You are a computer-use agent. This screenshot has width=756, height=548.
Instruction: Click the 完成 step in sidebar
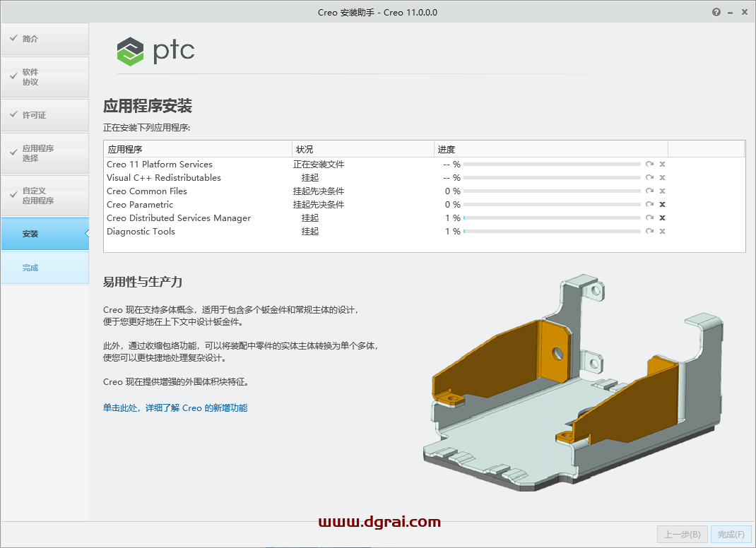coord(45,268)
